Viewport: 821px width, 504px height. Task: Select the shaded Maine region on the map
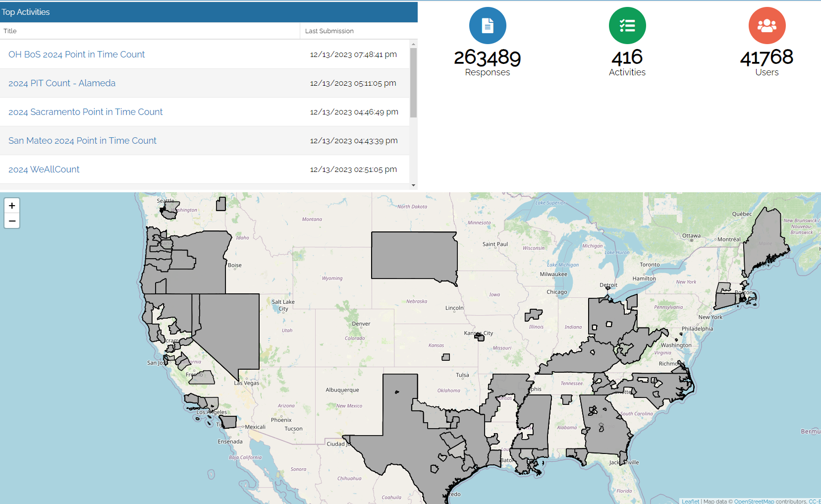(x=766, y=238)
